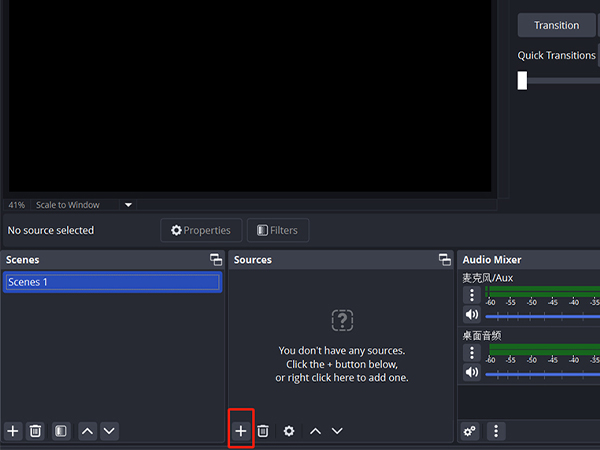Image resolution: width=600 pixels, height=450 pixels.
Task: Add a new scene with plus icon
Action: (13, 430)
